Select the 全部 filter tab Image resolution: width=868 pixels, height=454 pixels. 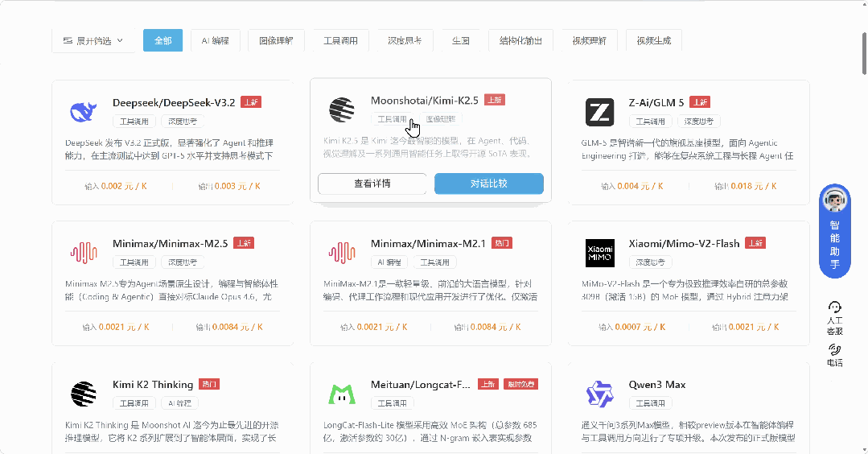click(x=162, y=40)
